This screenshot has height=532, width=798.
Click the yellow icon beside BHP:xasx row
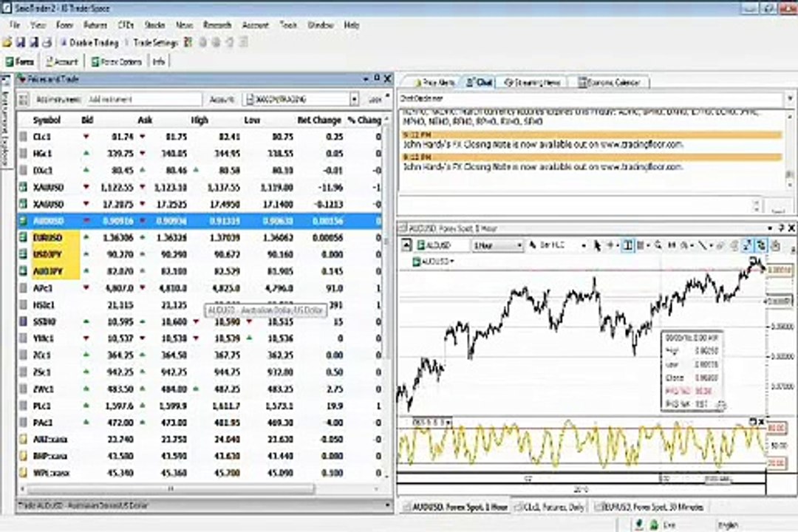pos(23,456)
